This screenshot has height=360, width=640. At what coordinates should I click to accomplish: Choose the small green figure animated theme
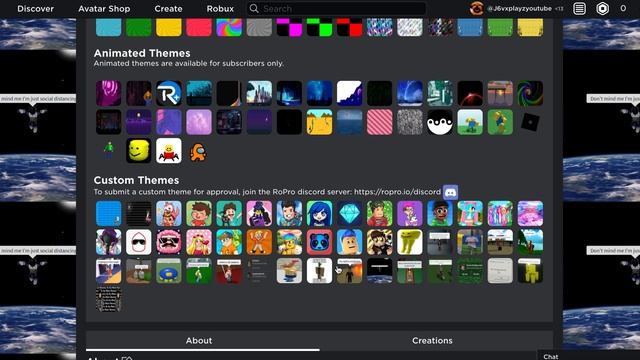pyautogui.click(x=109, y=151)
